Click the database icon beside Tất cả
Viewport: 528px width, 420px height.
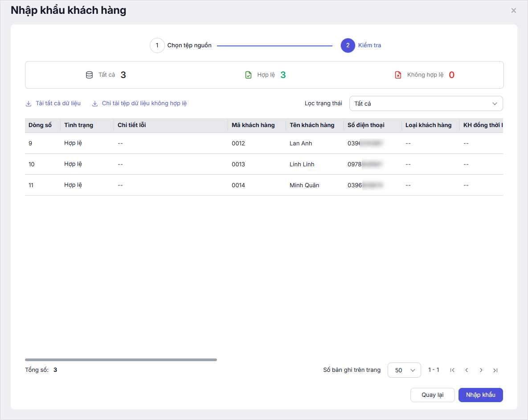pyautogui.click(x=89, y=75)
